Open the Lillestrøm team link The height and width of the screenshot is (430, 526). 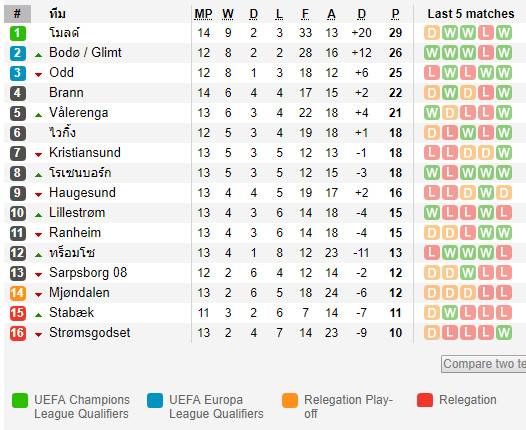(x=77, y=213)
